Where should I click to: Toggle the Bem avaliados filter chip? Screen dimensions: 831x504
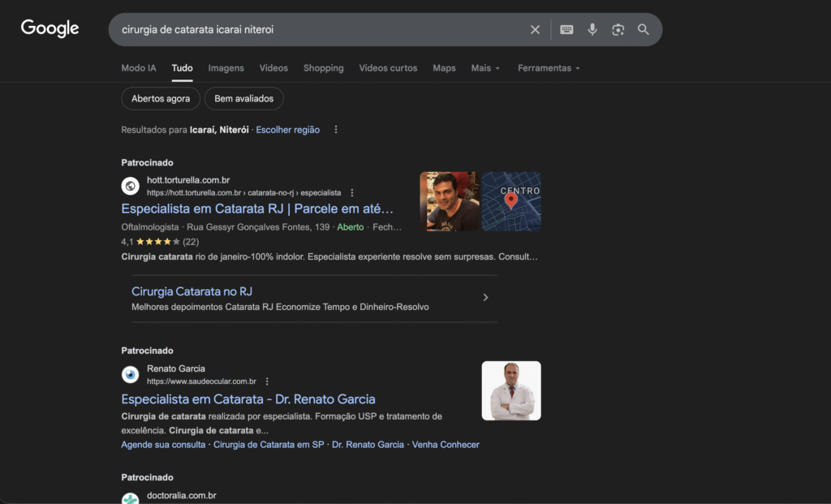coord(243,98)
